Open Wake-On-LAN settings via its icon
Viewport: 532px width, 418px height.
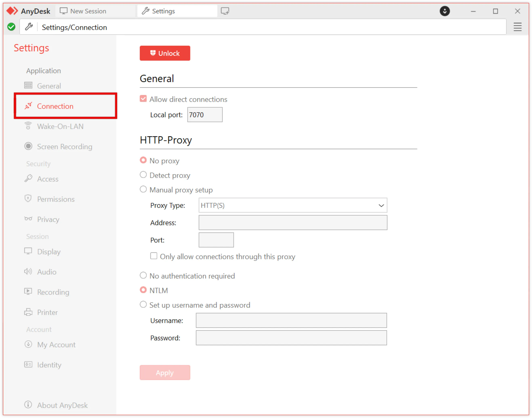click(28, 126)
